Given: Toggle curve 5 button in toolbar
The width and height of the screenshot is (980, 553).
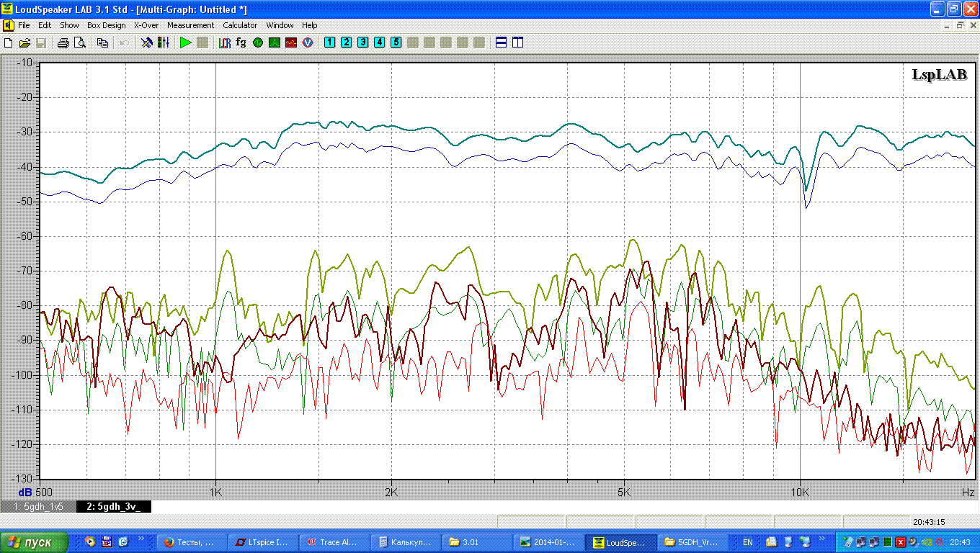Looking at the screenshot, I should [396, 42].
